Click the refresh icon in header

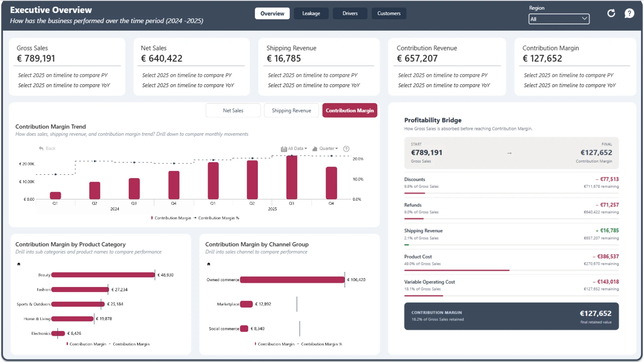click(611, 13)
